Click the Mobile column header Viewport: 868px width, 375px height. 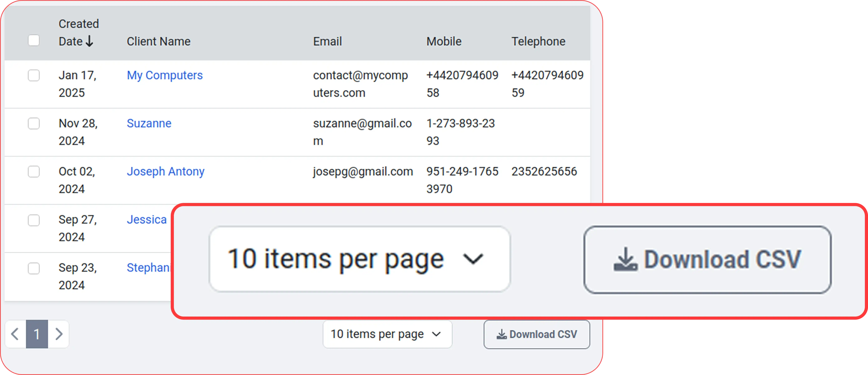(x=444, y=41)
